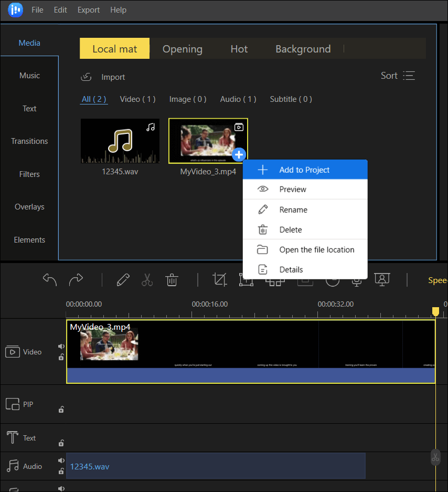Screen dimensions: 448x492
Task: Click the blue plus on MyVideo_3.mp4 thumbnail
Action: coord(239,154)
